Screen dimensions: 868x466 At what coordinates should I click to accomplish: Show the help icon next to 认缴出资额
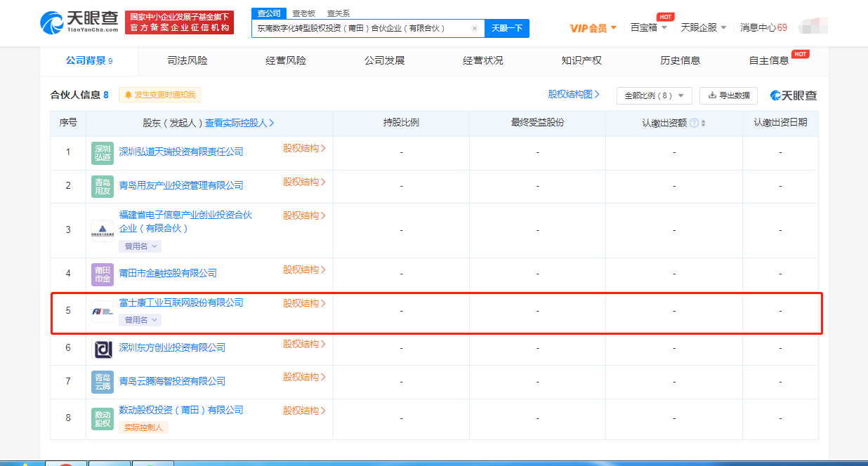click(x=694, y=123)
